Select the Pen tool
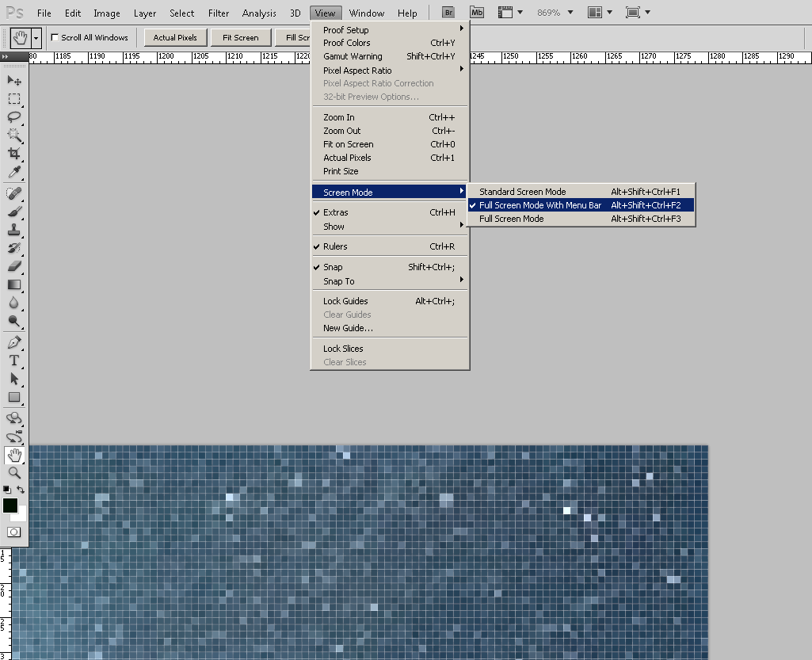The width and height of the screenshot is (812, 660). 14,342
